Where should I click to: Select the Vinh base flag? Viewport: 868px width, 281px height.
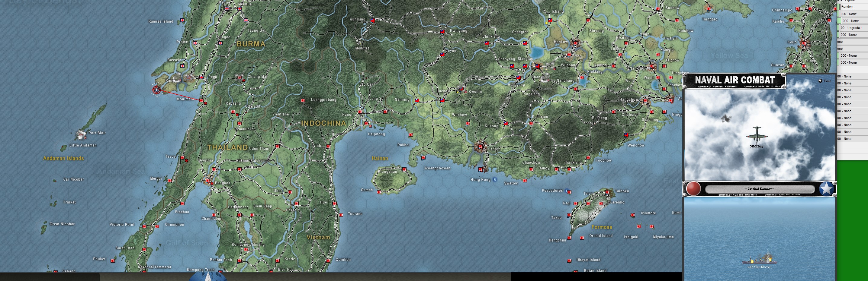point(328,147)
